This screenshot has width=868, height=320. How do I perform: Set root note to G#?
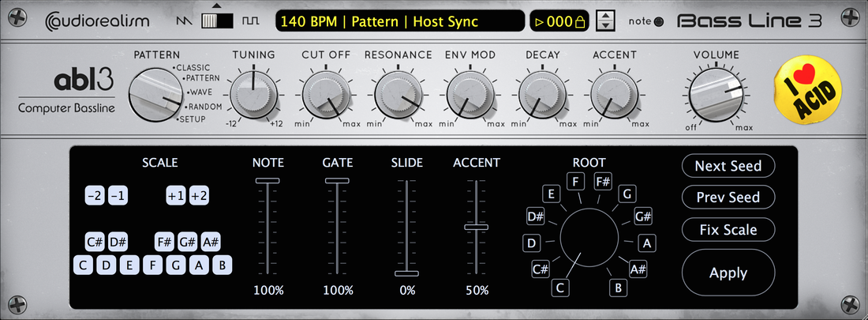642,216
